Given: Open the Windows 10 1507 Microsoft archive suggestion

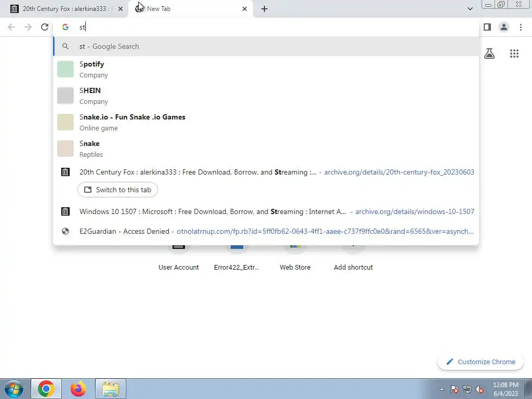Looking at the screenshot, I should coord(266,211).
